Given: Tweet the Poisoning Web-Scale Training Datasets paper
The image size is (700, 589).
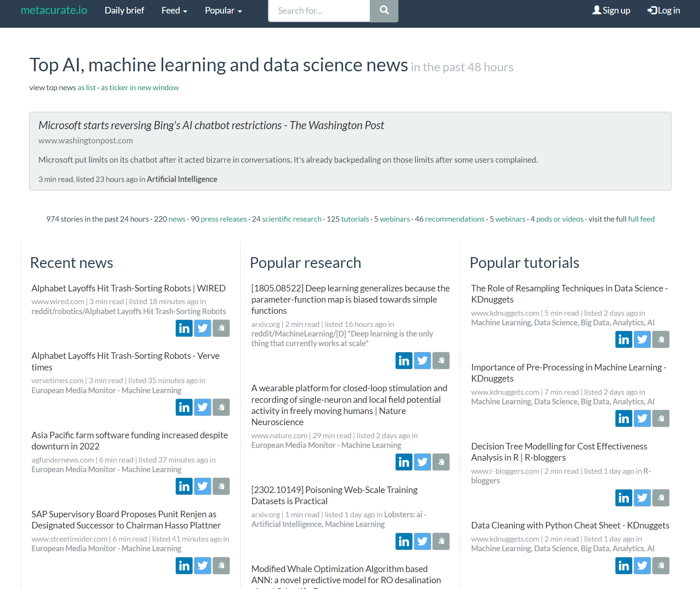Looking at the screenshot, I should pyautogui.click(x=422, y=541).
